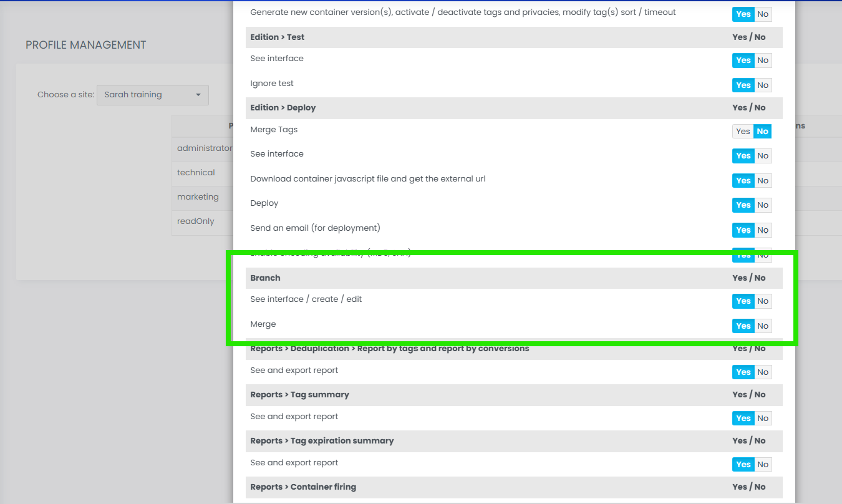842x504 pixels.
Task: Disable Tag expiration summary report export
Action: [763, 465]
